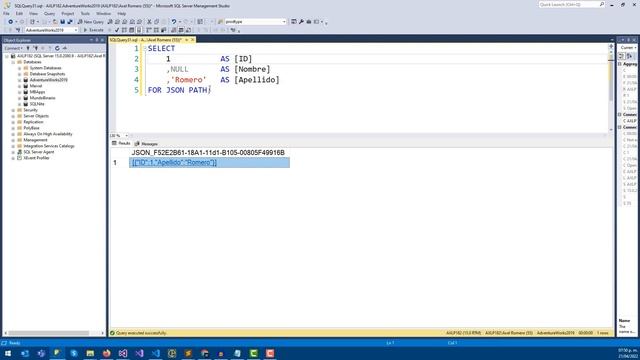640x360 pixels.
Task: Open the Connect dropdown in Object Explorer
Action: point(13,48)
